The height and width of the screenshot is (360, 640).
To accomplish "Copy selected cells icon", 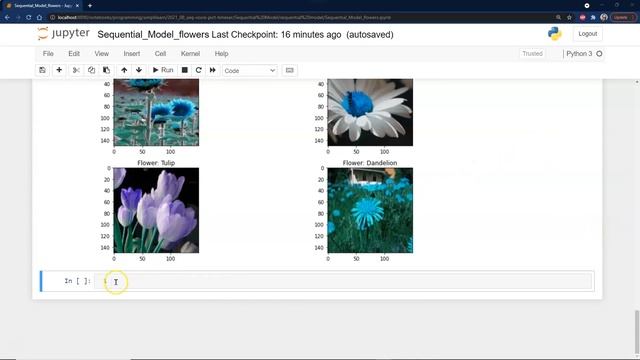I will 91,70.
